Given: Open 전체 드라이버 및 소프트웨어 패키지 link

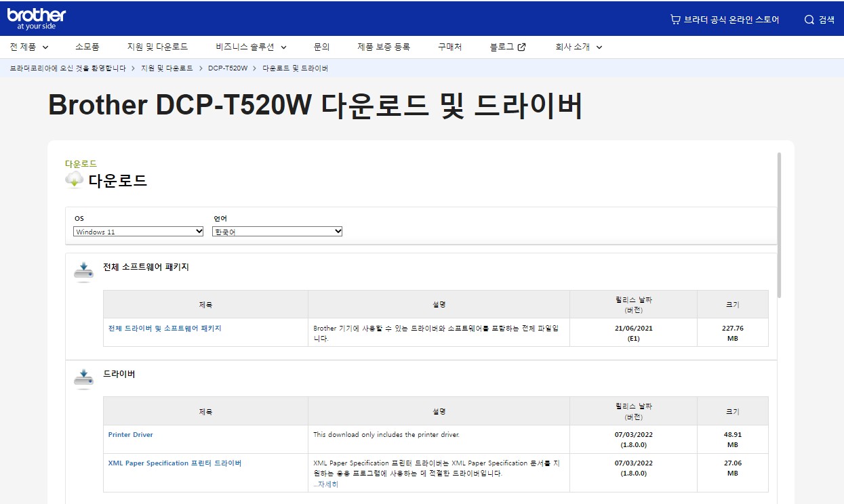Looking at the screenshot, I should (165, 329).
